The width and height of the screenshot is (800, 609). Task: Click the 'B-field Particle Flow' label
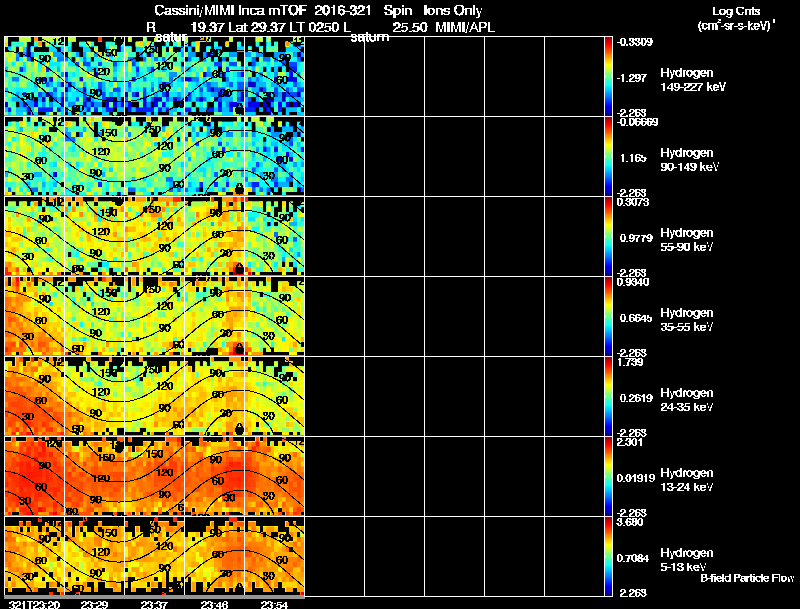[747, 578]
